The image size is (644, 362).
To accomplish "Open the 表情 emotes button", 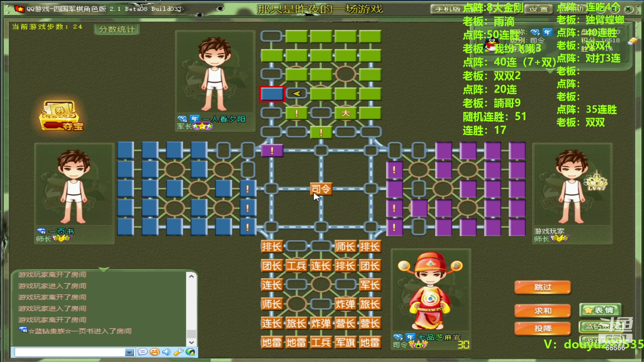I will point(600,310).
